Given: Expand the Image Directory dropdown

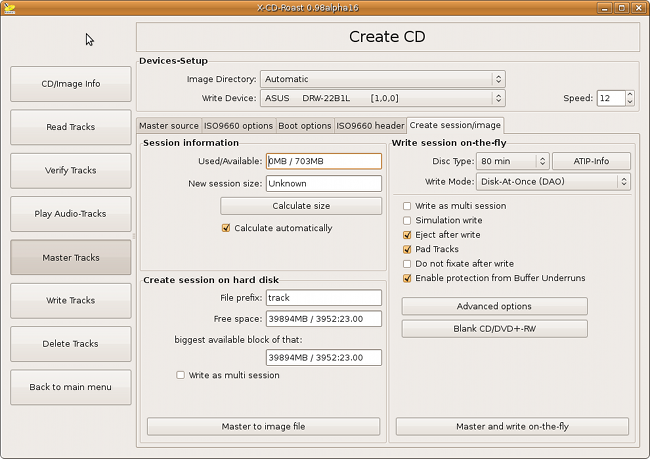Looking at the screenshot, I should point(383,79).
